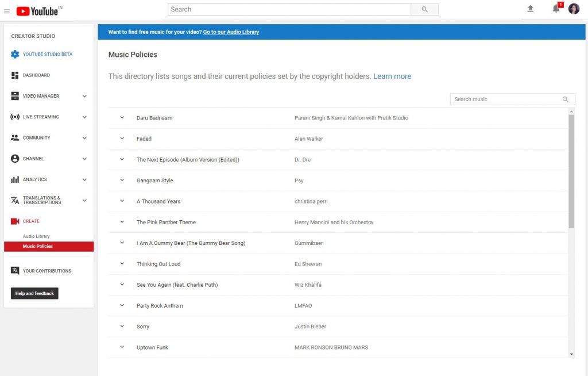
Task: Click the artist name Alan Walker
Action: pos(308,139)
